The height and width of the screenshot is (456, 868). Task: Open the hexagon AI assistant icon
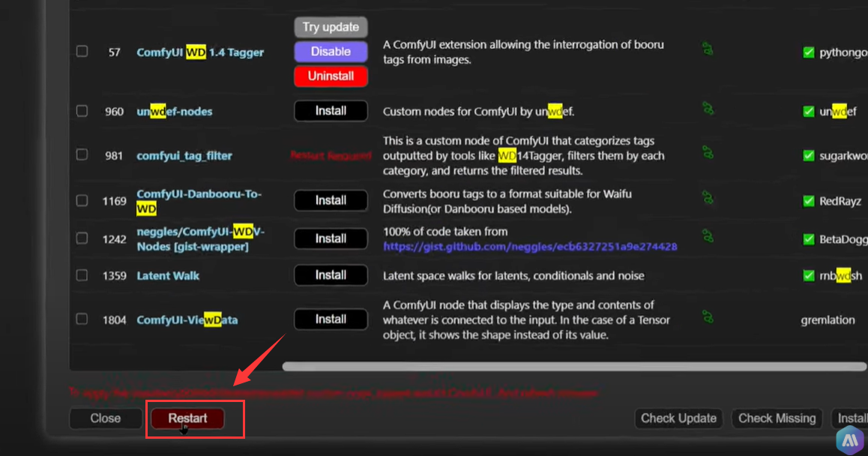point(850,440)
